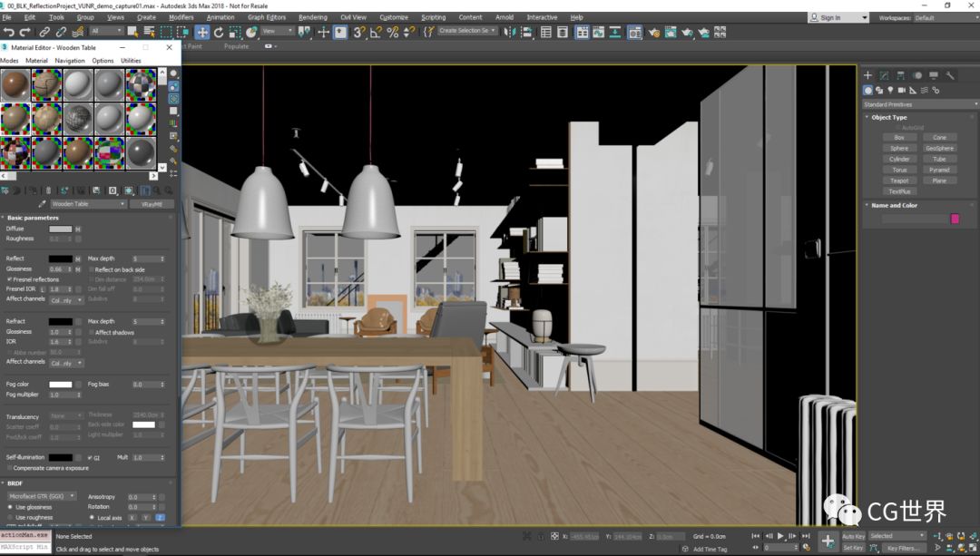Select the first brown wood material sphere
The image size is (980, 556).
tap(15, 85)
